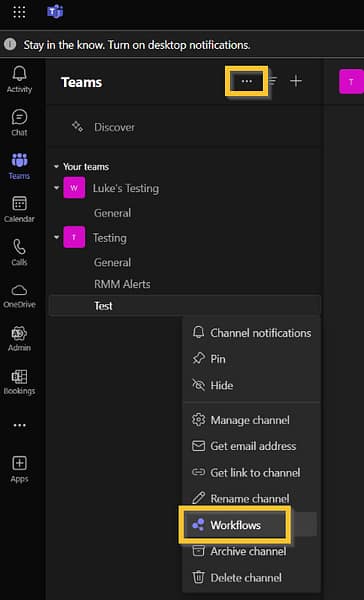The width and height of the screenshot is (364, 600).
Task: Choose Delete channel option
Action: point(251,577)
